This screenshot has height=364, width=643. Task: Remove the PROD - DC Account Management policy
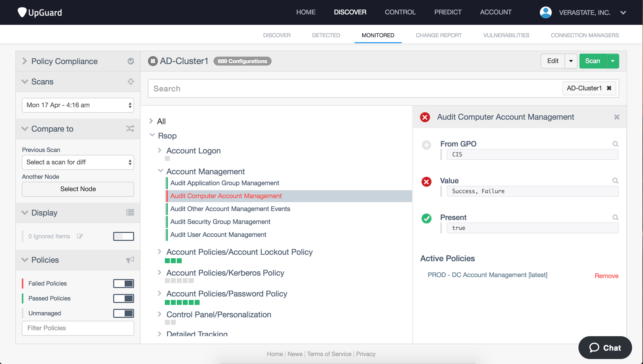[x=606, y=276]
